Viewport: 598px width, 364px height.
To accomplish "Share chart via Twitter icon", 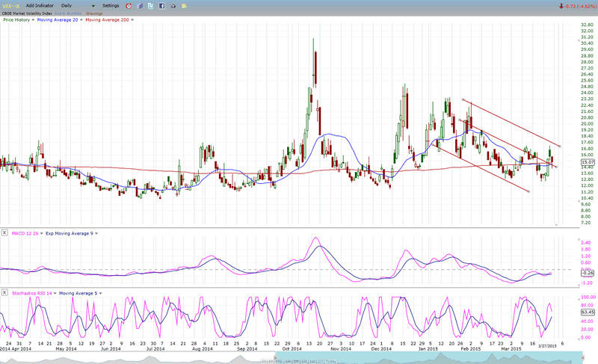I will point(150,6).
